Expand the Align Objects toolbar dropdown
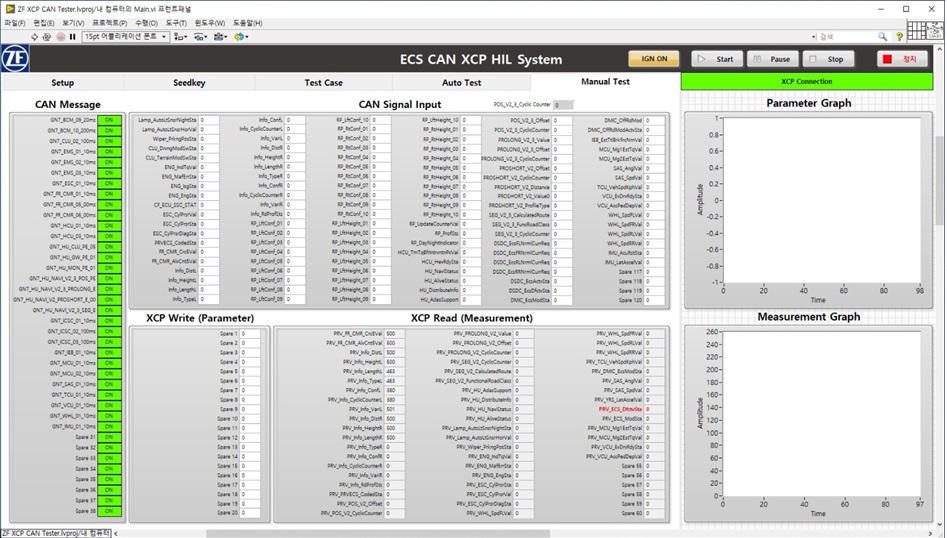947x538 pixels. pyautogui.click(x=181, y=36)
